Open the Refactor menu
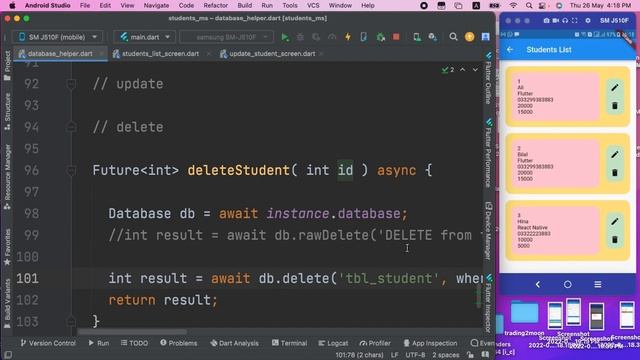Viewport: 640px width, 360px height. 216,5
